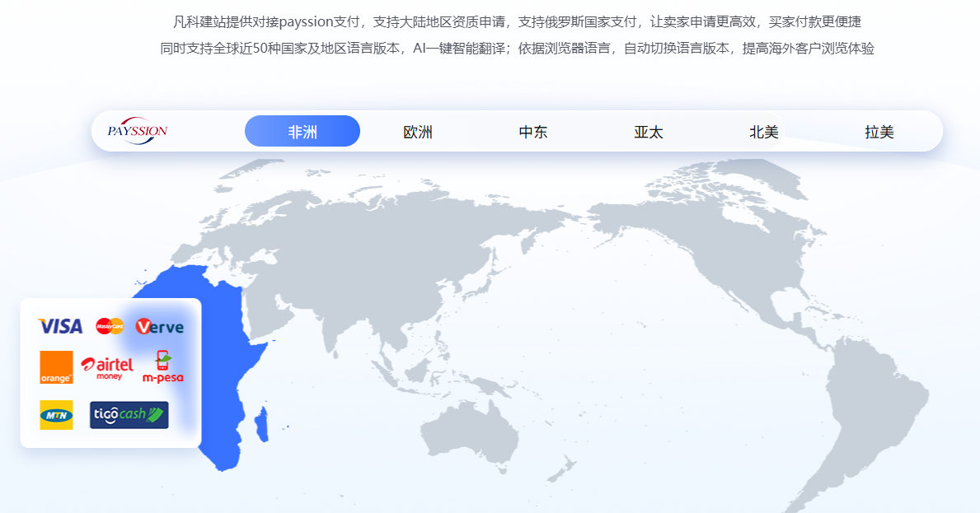Click the tigo cash logo
The image size is (980, 513).
[x=129, y=415]
